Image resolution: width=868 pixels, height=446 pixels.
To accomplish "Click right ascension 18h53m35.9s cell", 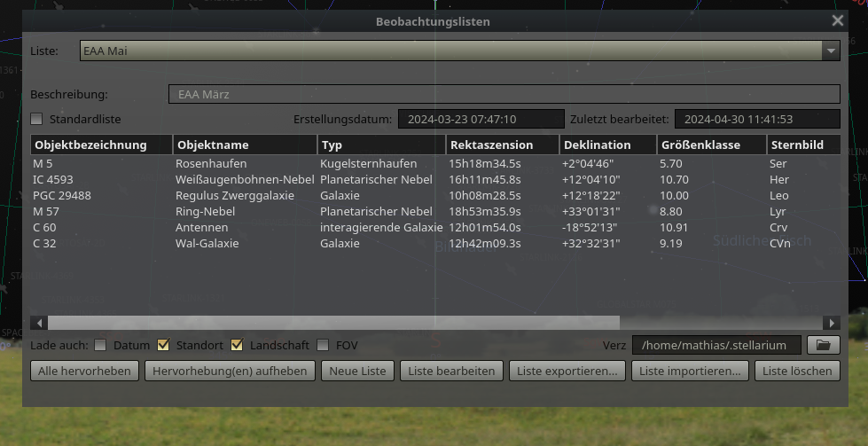I will pos(485,211).
